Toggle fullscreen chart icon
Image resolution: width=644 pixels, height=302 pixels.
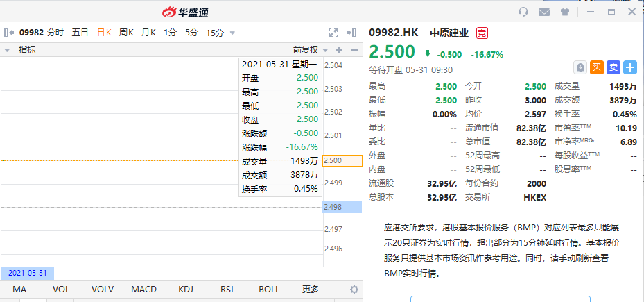(333, 33)
